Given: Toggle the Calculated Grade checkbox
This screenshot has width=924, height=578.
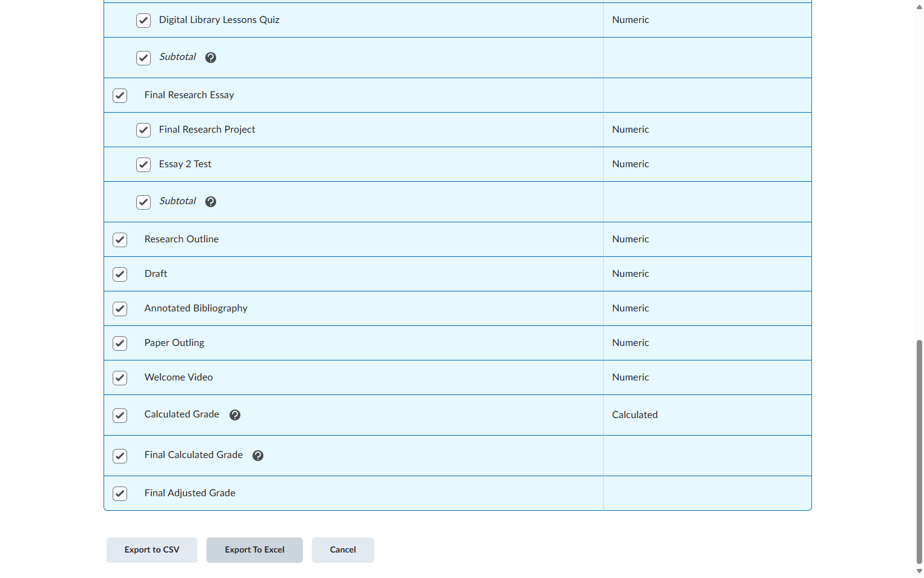Looking at the screenshot, I should [120, 416].
